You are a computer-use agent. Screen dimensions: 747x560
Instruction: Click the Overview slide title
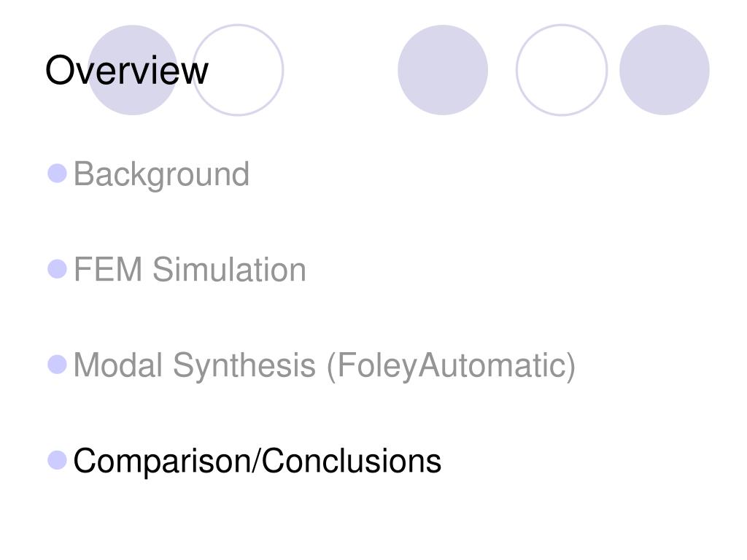[x=127, y=71]
